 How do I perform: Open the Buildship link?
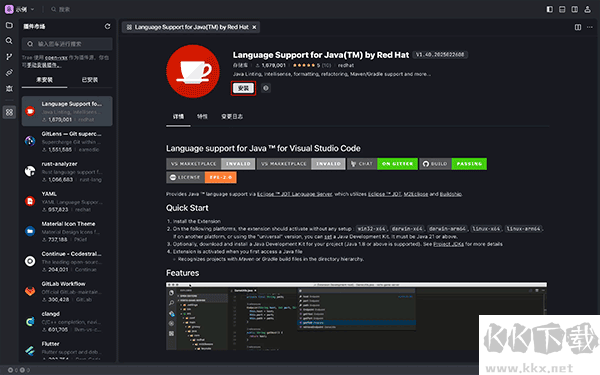click(451, 194)
